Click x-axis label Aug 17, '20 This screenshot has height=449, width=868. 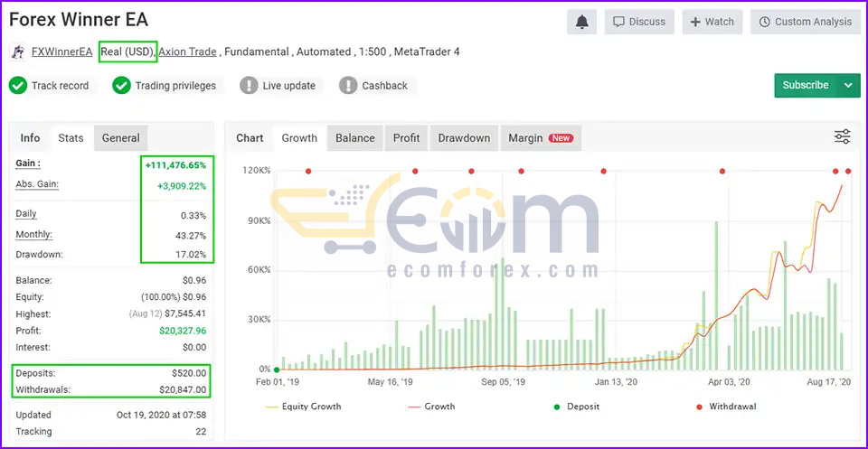tap(829, 382)
